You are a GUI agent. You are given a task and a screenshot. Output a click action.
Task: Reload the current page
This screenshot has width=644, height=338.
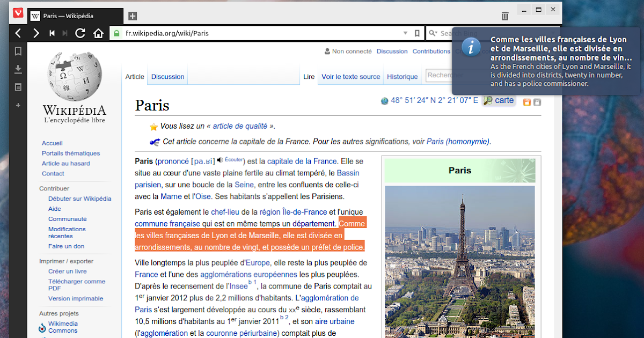[x=80, y=33]
